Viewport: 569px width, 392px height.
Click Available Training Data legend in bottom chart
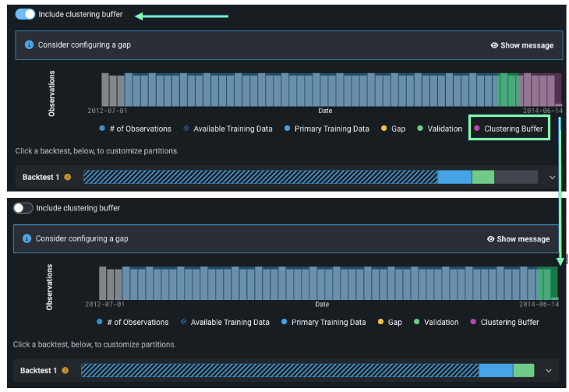230,322
